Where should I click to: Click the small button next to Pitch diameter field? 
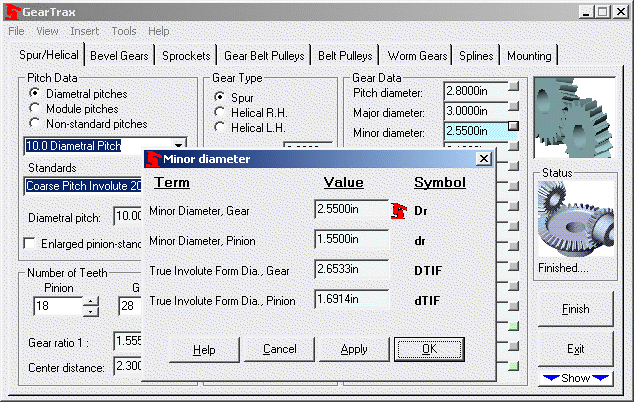514,86
